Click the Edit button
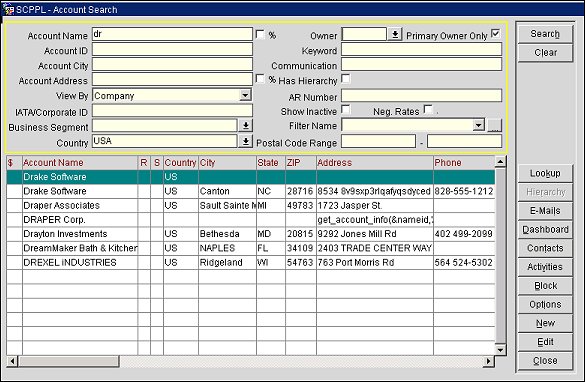The image size is (585, 382). 545,342
